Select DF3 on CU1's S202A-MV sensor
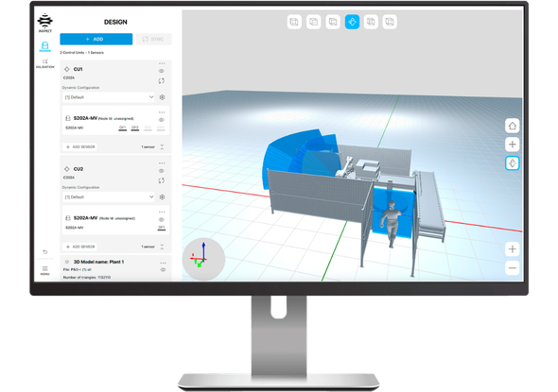 click(148, 128)
